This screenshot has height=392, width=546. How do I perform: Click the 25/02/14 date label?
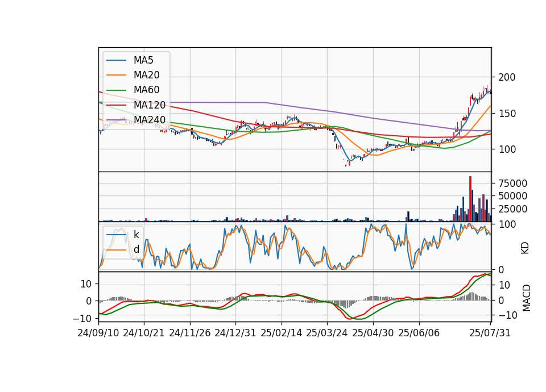pyautogui.click(x=282, y=333)
